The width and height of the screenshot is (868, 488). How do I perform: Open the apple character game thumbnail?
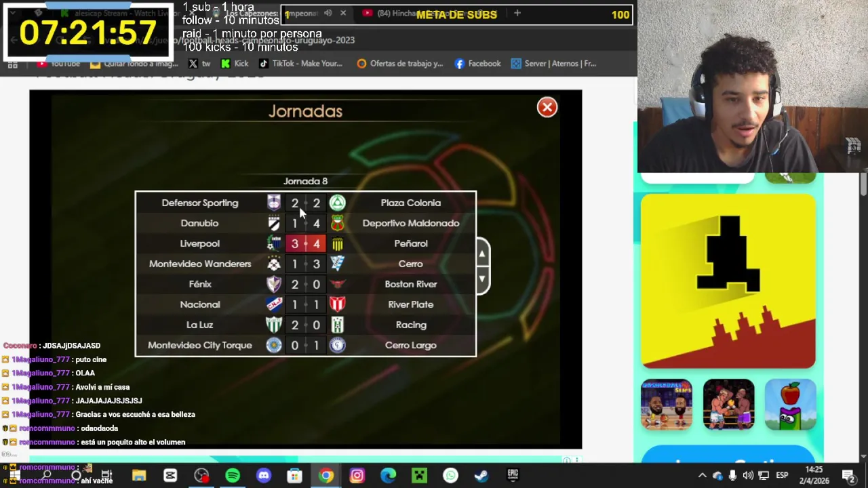[x=790, y=405]
